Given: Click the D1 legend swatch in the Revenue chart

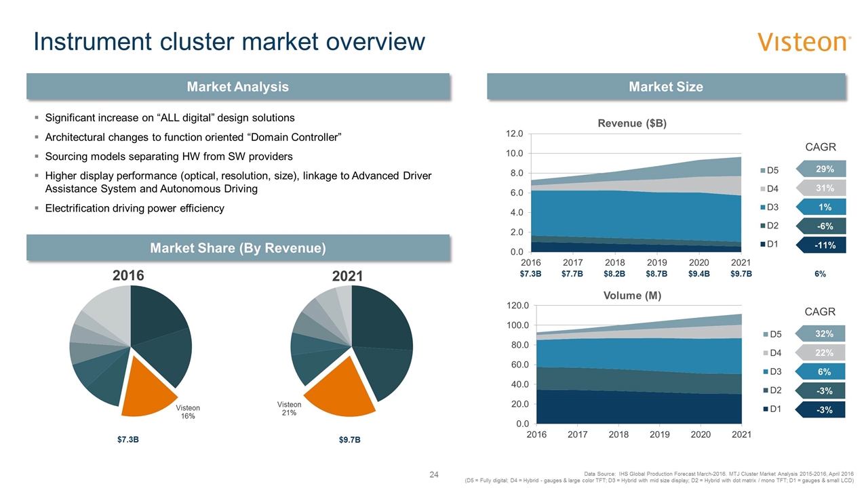Looking at the screenshot, I should pyautogui.click(x=764, y=244).
